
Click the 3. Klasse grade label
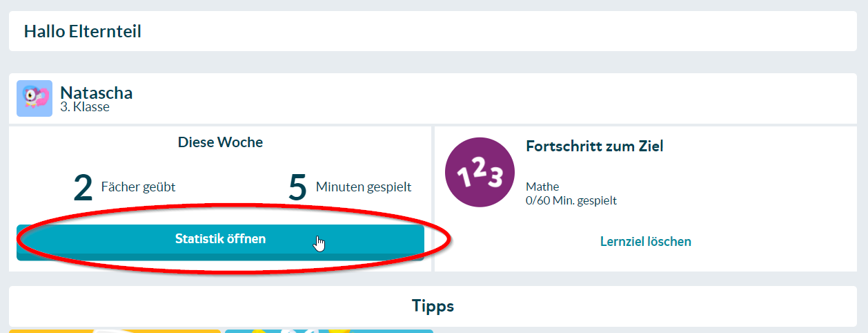click(x=85, y=107)
